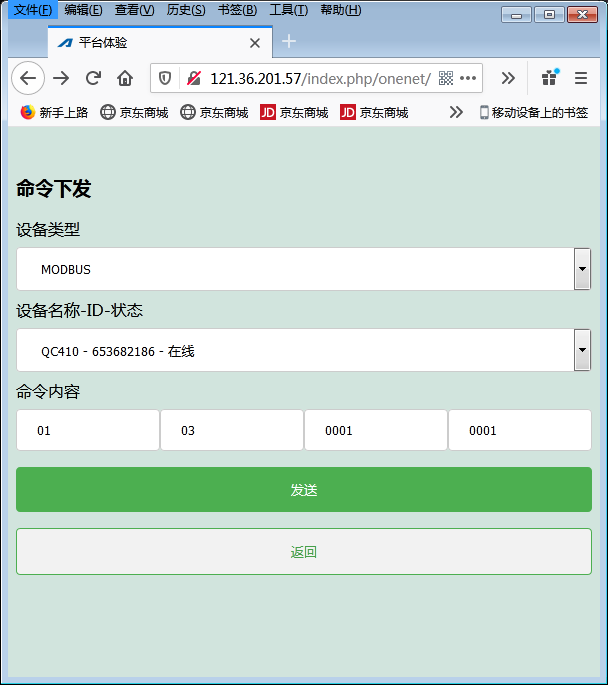
Task: Click the 发送 green button
Action: click(x=304, y=490)
